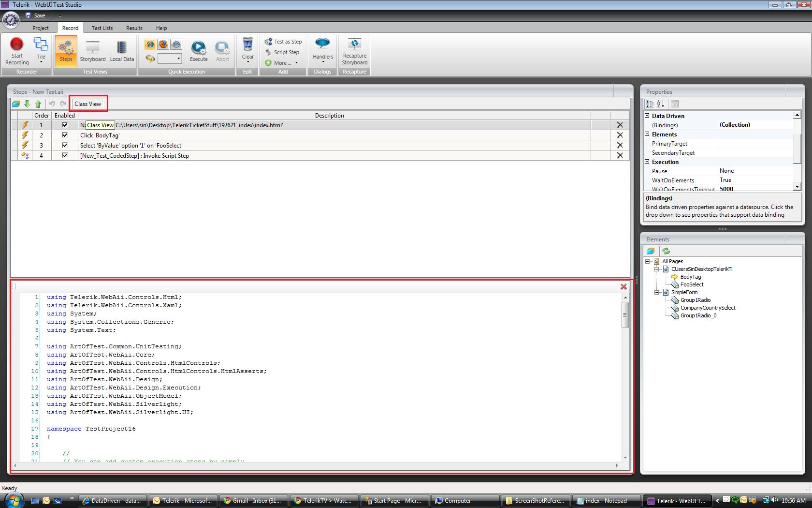This screenshot has width=812, height=508.
Task: Open the Test Lists ribbon tab
Action: pyautogui.click(x=102, y=28)
